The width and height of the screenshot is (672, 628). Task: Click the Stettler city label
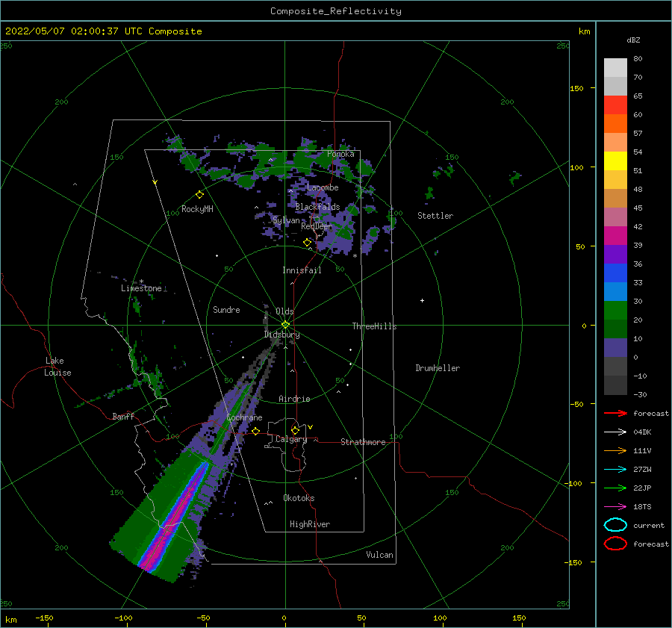point(435,216)
